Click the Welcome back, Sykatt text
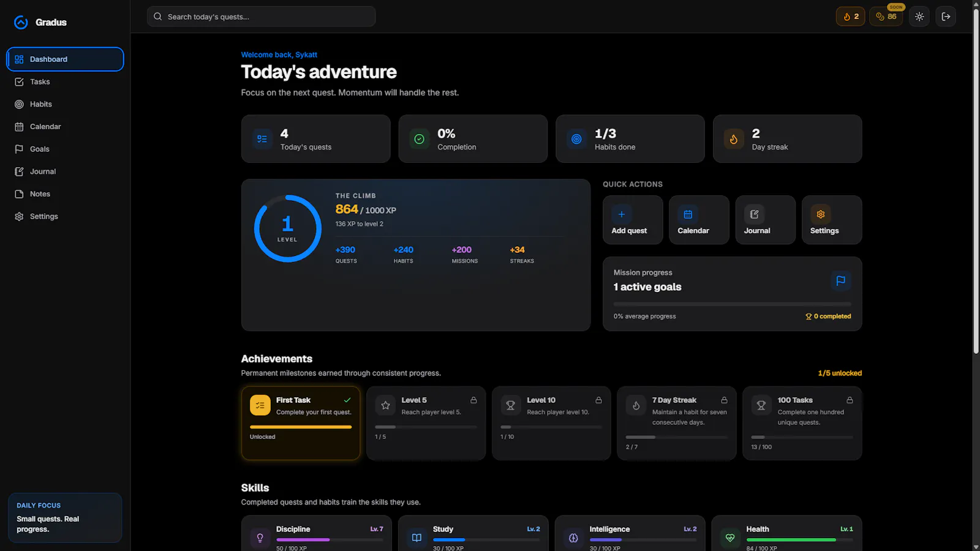980x551 pixels. (279, 55)
